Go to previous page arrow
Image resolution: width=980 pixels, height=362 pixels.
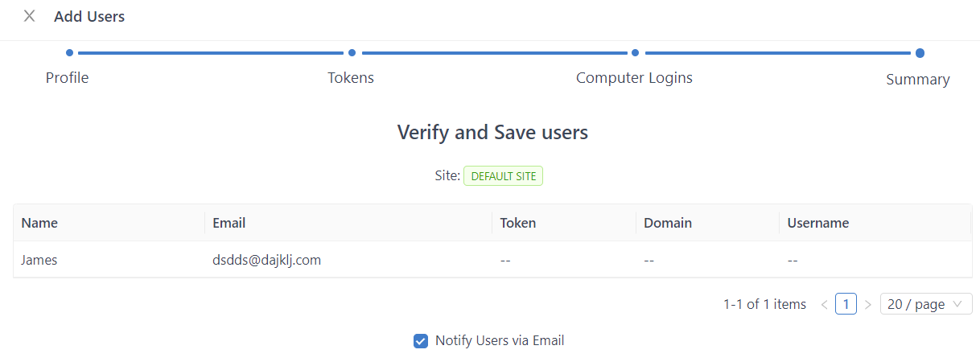pos(824,304)
